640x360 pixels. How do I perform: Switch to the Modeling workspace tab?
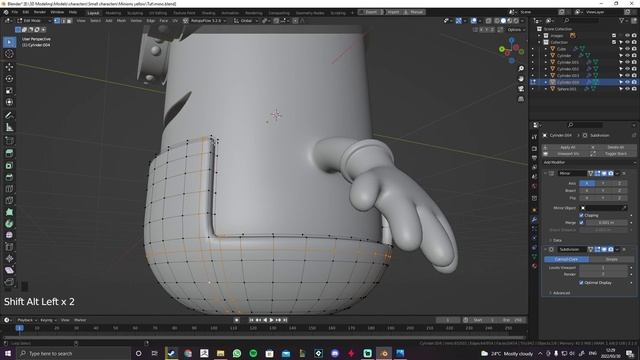point(113,13)
